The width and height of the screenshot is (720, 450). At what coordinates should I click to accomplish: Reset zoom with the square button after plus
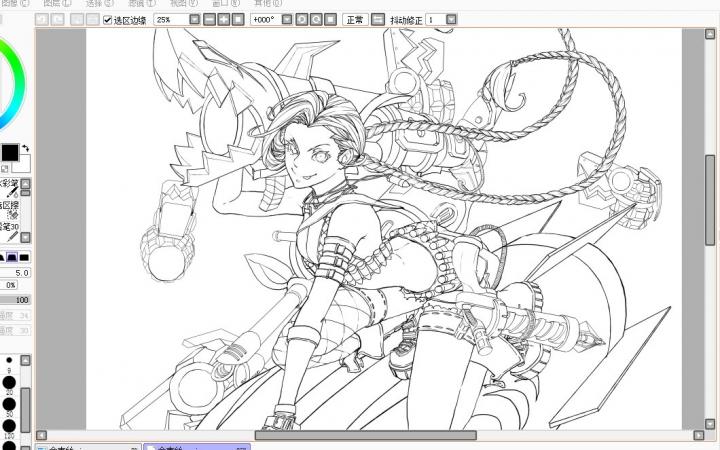pyautogui.click(x=236, y=20)
